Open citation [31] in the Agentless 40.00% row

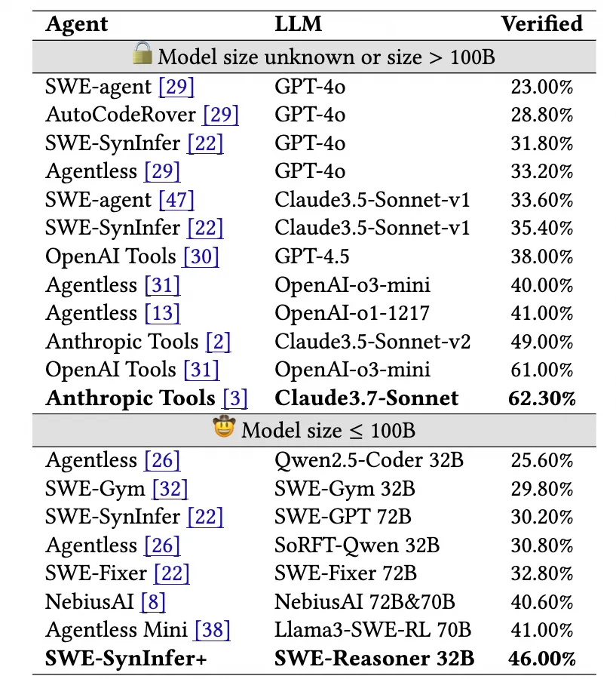point(162,285)
